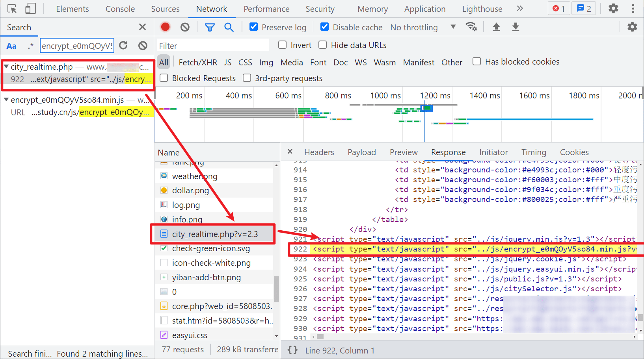Viewport: 644px width, 359px height.
Task: Select the URL match under encrypt js
Action: coord(78,112)
